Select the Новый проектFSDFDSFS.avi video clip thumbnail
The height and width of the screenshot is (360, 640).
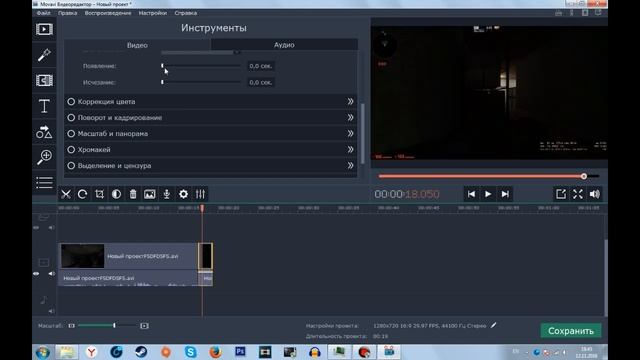[82, 256]
